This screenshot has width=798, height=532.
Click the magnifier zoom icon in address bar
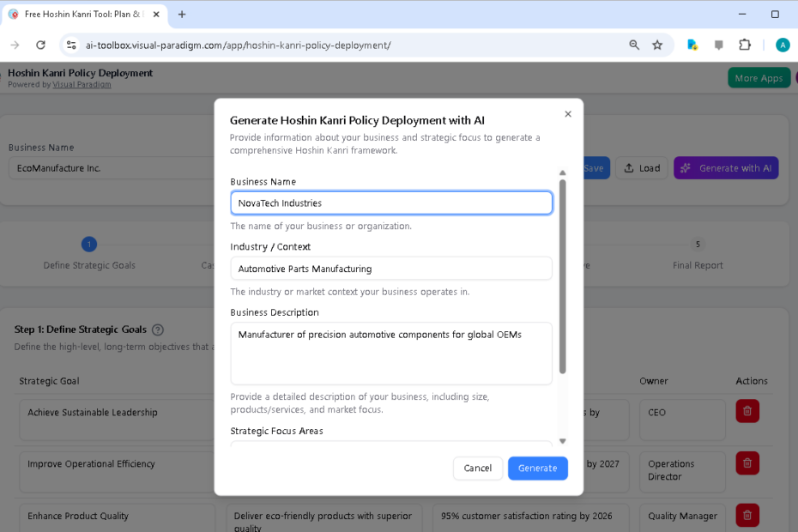(x=634, y=44)
